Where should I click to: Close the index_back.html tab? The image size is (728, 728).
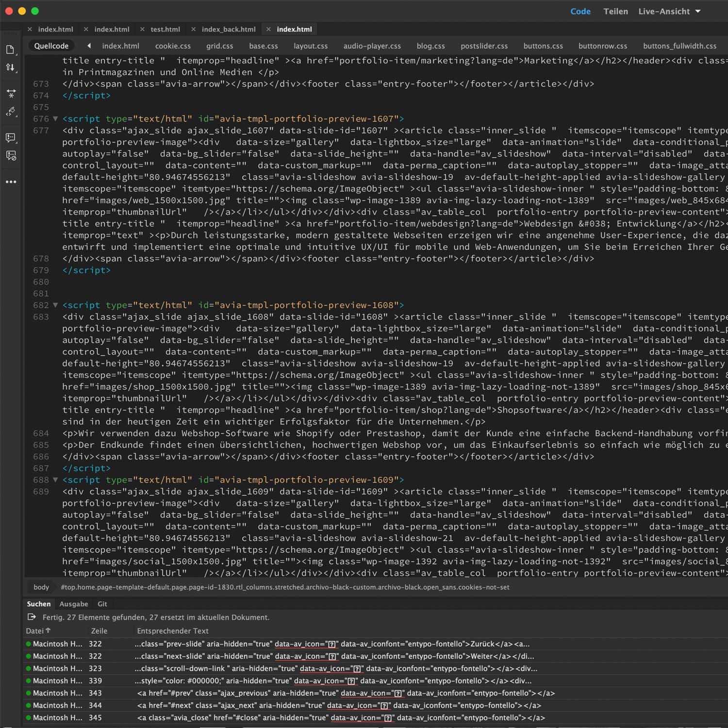(x=193, y=29)
